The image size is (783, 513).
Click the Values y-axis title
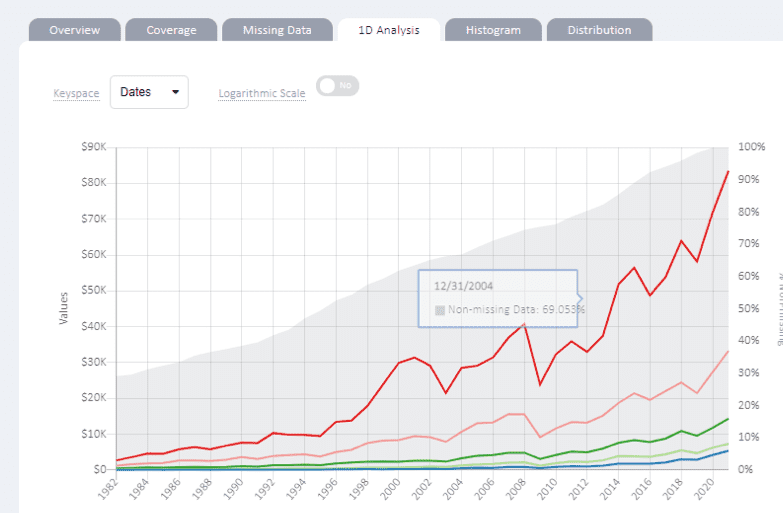click(x=62, y=308)
